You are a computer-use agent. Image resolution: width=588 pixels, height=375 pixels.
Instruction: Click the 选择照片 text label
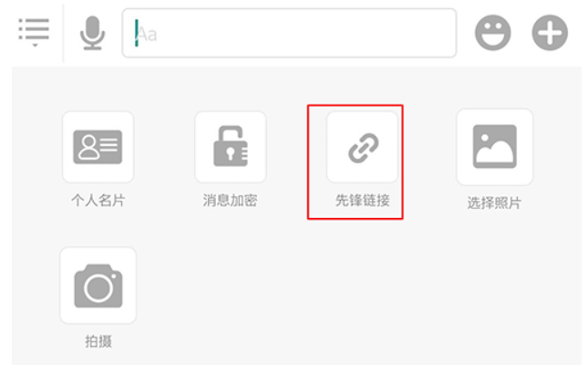(495, 203)
